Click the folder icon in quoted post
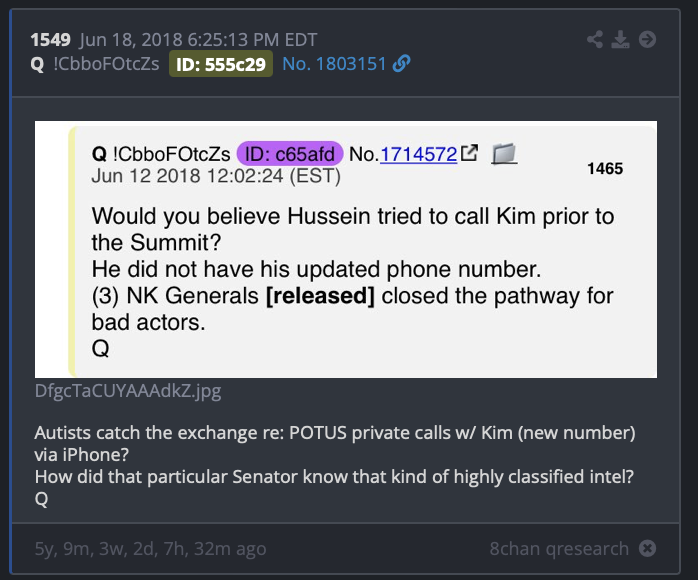The image size is (698, 580). click(504, 154)
